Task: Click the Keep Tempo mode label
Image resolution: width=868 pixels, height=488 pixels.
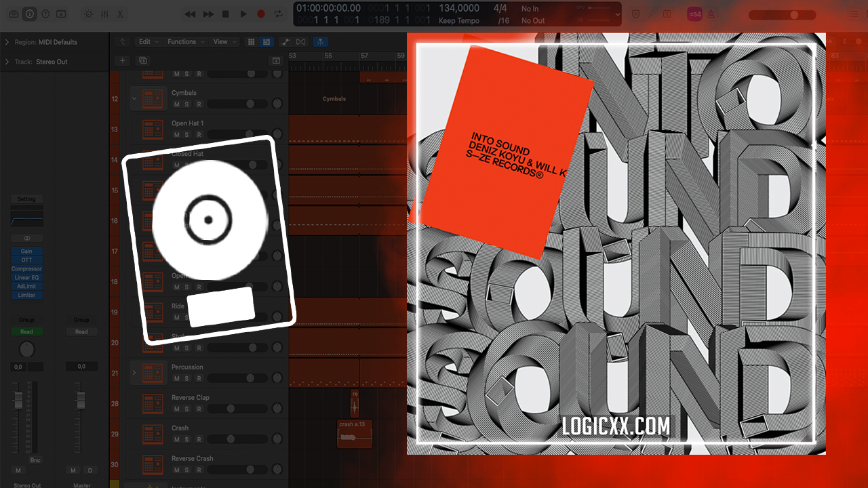Action: pos(459,20)
